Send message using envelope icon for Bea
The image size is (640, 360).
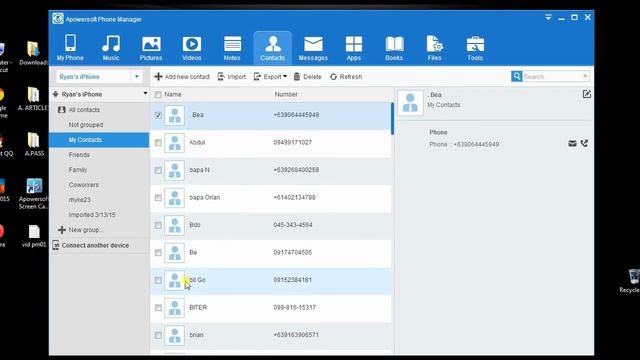pos(572,144)
